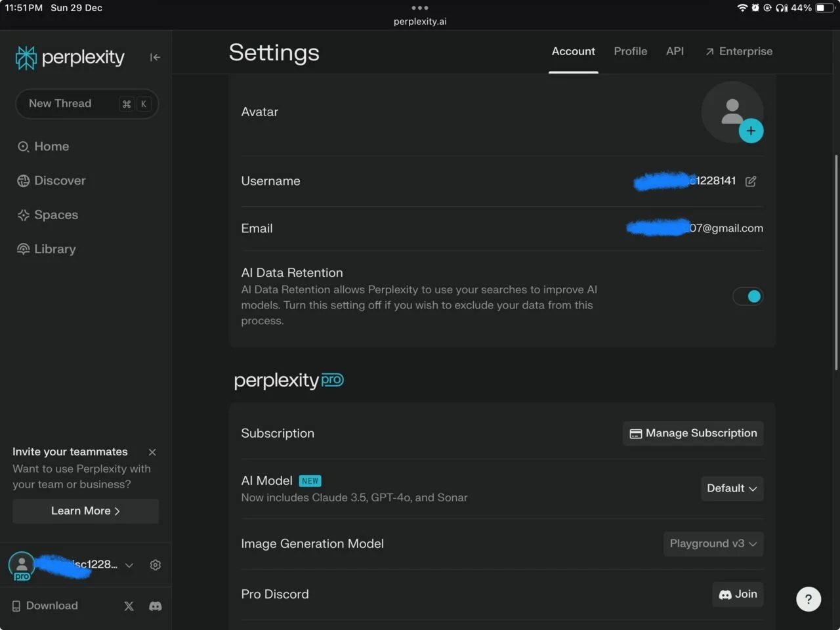The height and width of the screenshot is (630, 840).
Task: Click Download in the sidebar footer
Action: click(45, 606)
